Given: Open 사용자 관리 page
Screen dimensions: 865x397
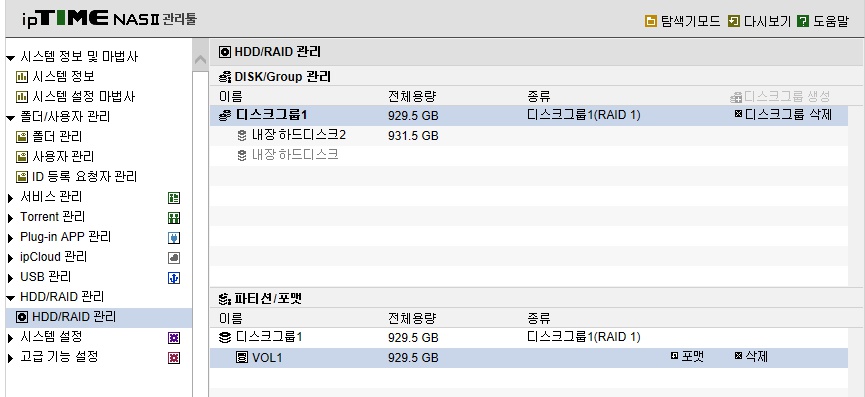Looking at the screenshot, I should (63, 157).
